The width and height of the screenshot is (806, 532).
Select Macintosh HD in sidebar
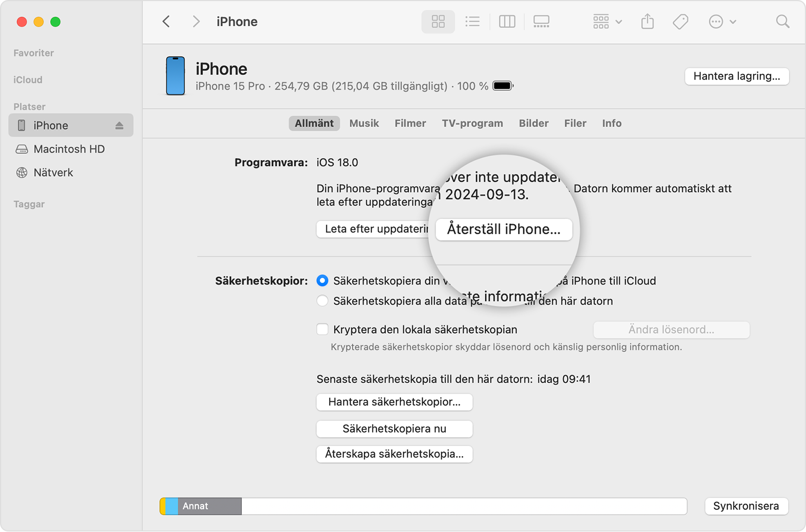tap(69, 149)
